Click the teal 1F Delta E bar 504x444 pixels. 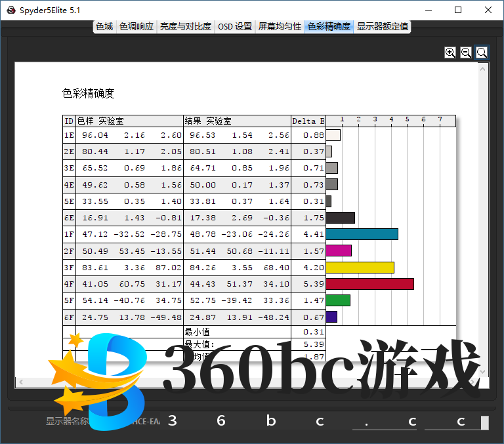362,234
